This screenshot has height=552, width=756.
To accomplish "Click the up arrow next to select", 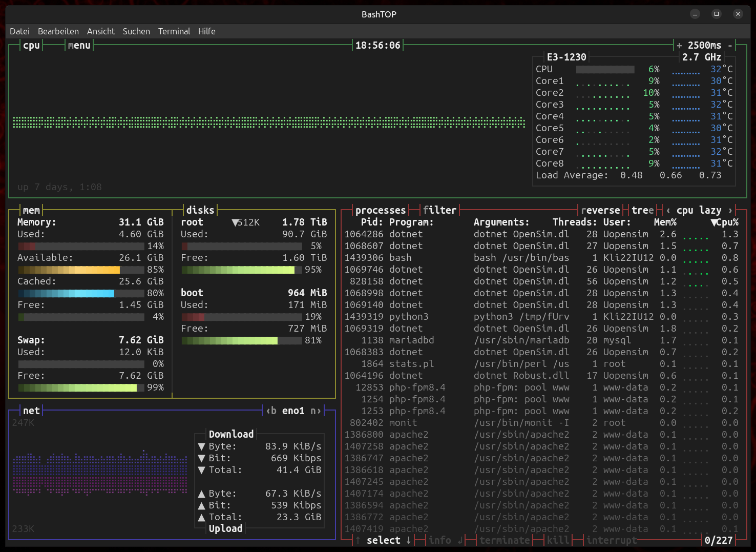I will tap(358, 540).
